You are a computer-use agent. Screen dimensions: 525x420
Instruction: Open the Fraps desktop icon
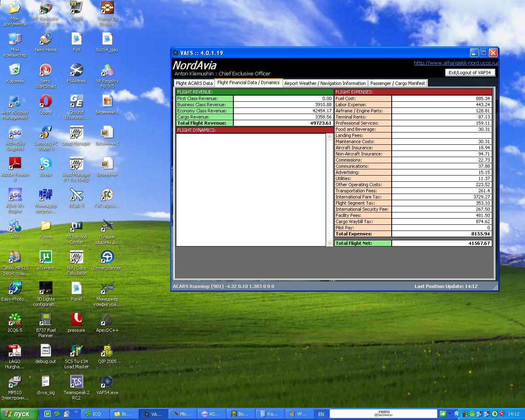click(x=76, y=11)
